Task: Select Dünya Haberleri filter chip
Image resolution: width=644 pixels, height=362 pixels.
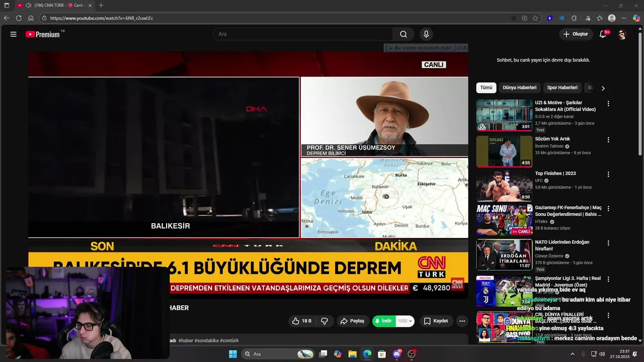Action: click(x=520, y=87)
